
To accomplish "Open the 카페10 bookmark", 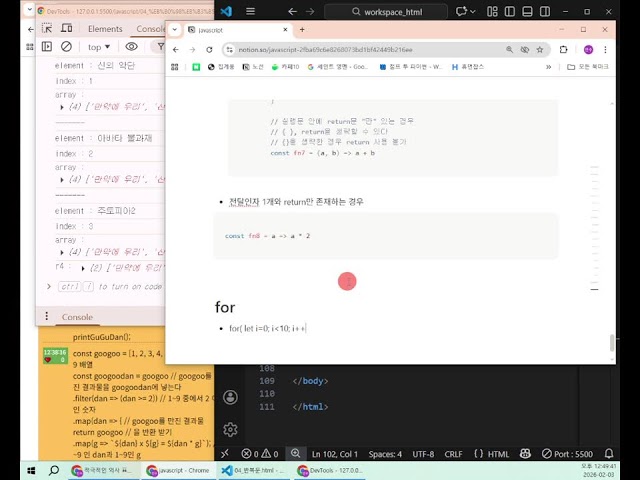I will [x=285, y=67].
